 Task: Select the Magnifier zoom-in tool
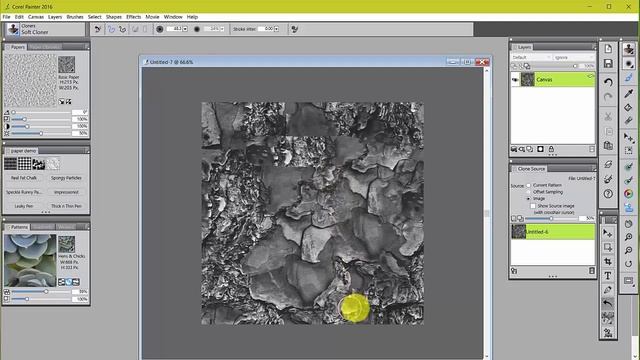pos(629,237)
